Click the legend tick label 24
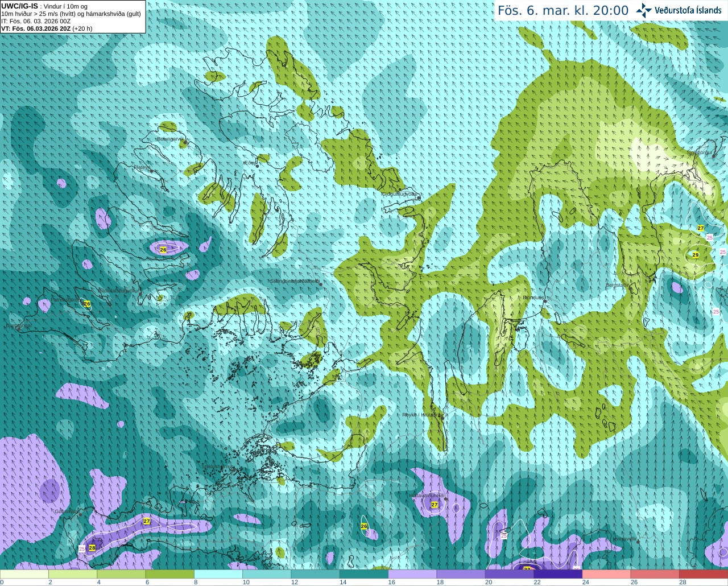The image size is (728, 586). click(x=586, y=582)
